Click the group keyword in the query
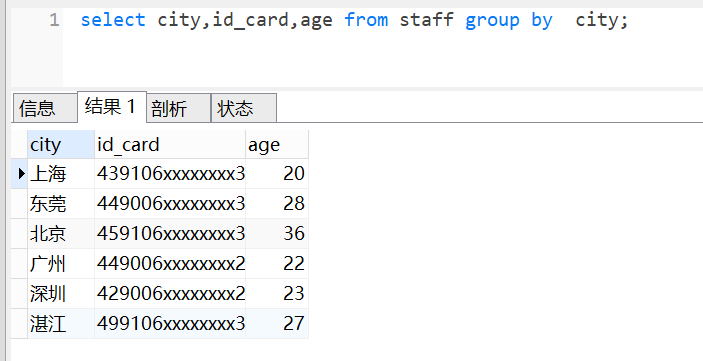This screenshot has width=703, height=361. click(x=492, y=21)
